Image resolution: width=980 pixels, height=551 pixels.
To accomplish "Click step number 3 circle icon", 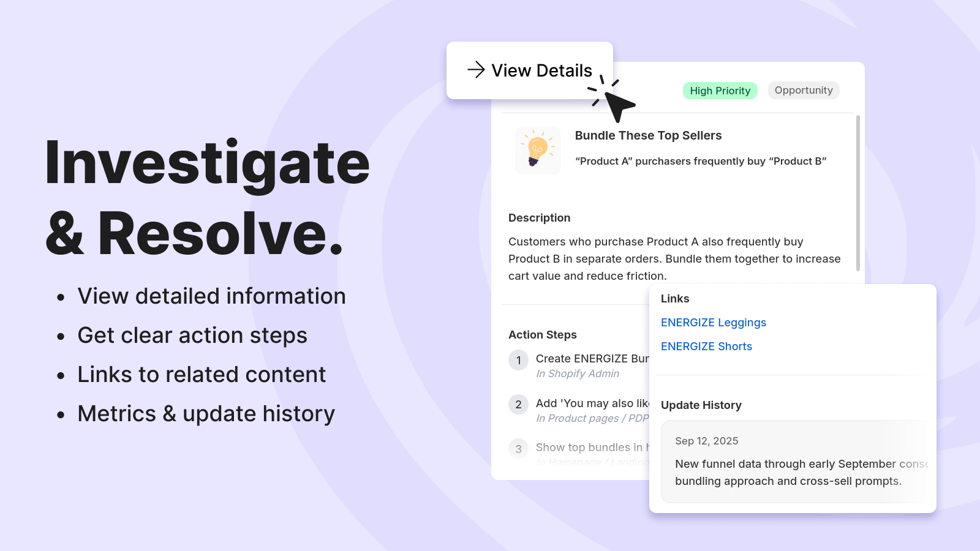I will (518, 449).
